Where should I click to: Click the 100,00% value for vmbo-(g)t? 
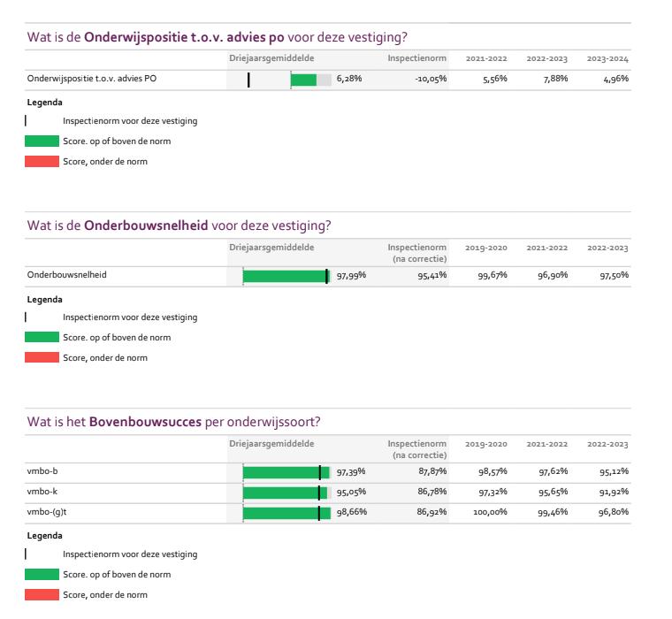tap(489, 513)
